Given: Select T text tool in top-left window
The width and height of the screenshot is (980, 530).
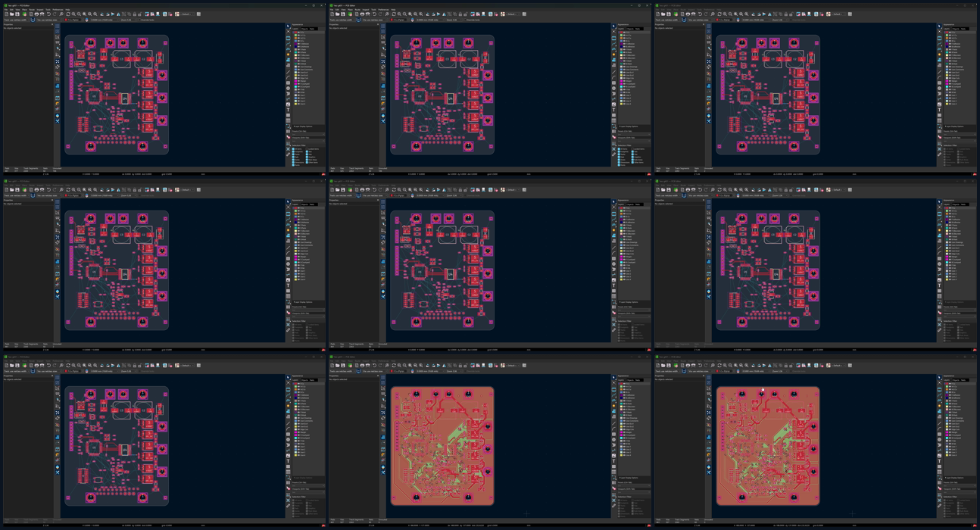Looking at the screenshot, I should pos(288,110).
